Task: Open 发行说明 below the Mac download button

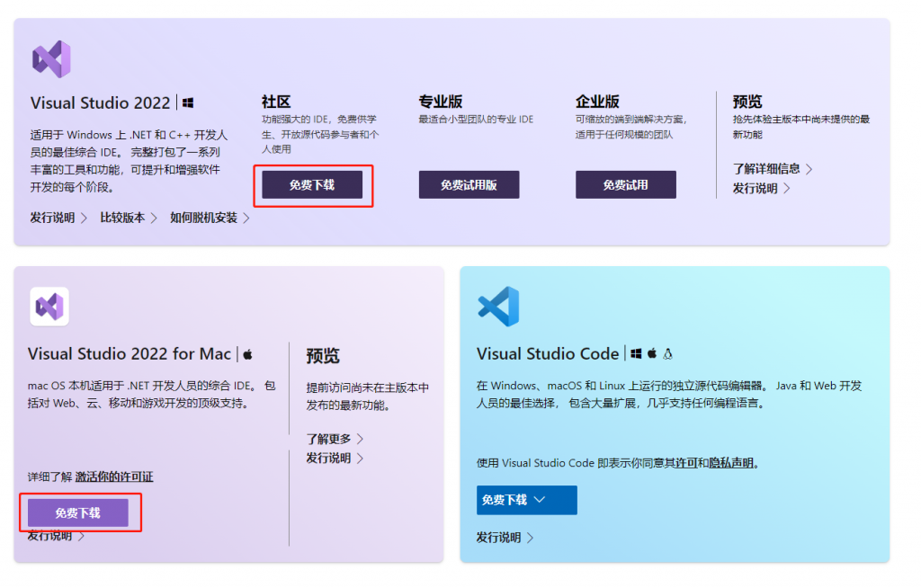Action: tap(56, 536)
